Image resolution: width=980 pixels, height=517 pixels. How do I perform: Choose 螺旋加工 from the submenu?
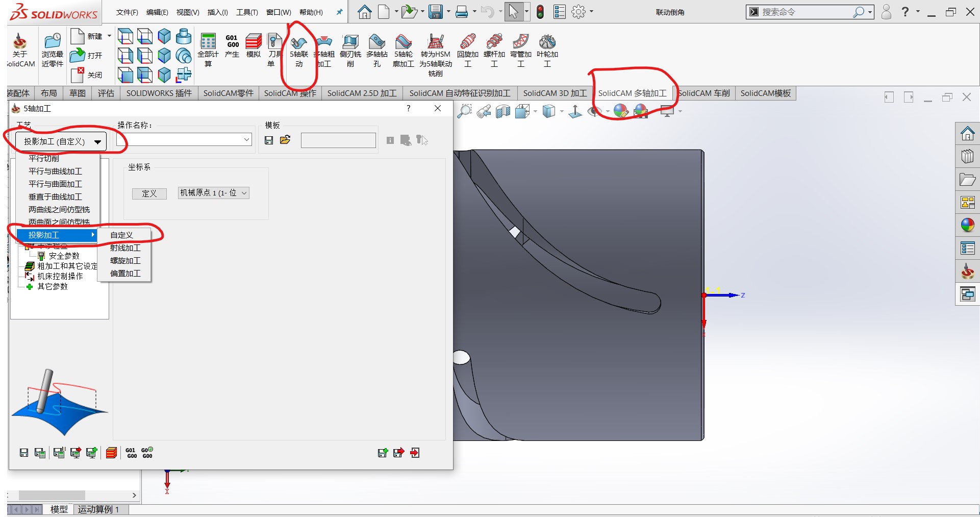click(125, 260)
